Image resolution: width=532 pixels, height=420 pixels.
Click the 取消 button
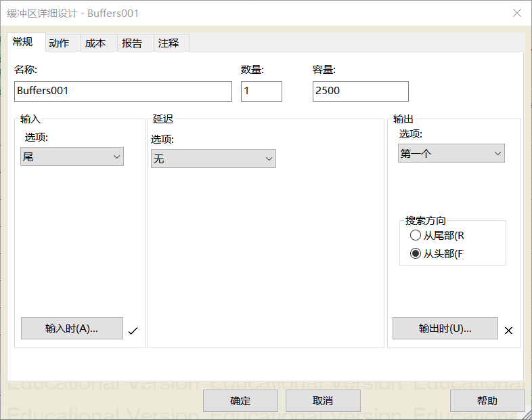click(323, 400)
